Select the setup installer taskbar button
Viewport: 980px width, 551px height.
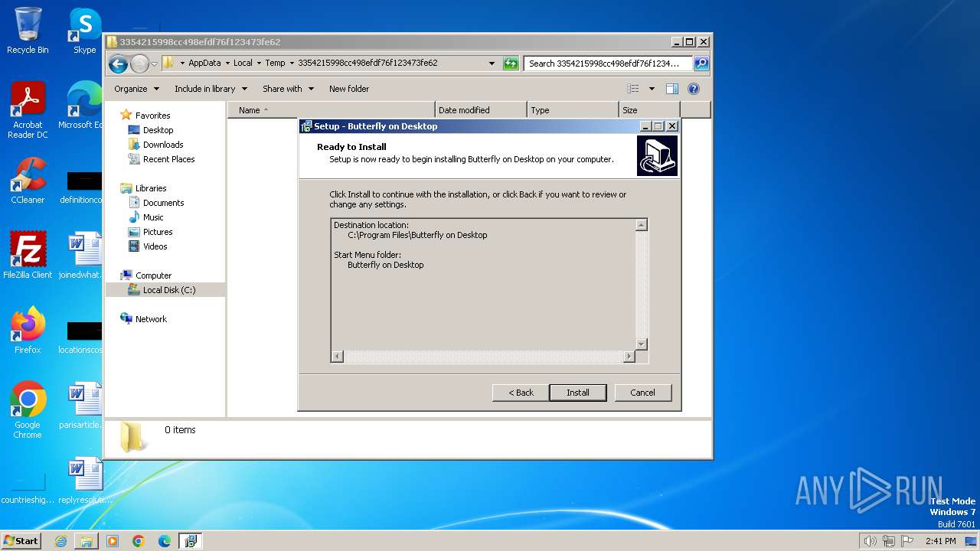click(191, 541)
